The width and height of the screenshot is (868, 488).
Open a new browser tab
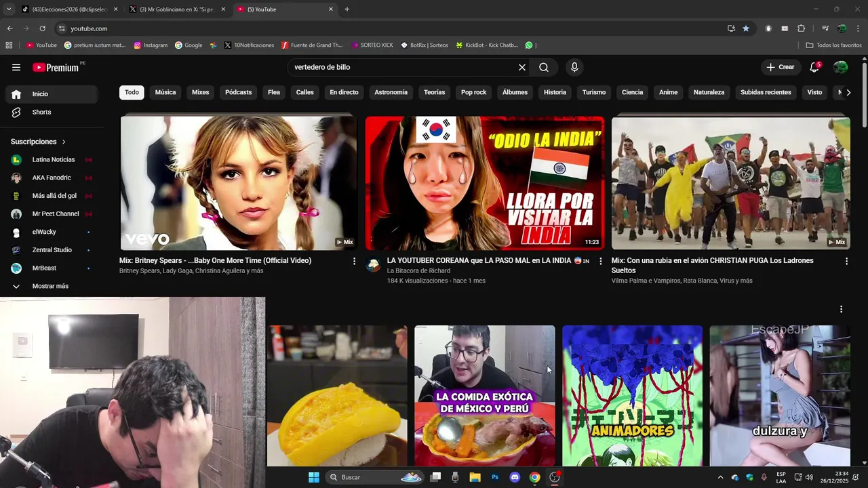pos(347,9)
